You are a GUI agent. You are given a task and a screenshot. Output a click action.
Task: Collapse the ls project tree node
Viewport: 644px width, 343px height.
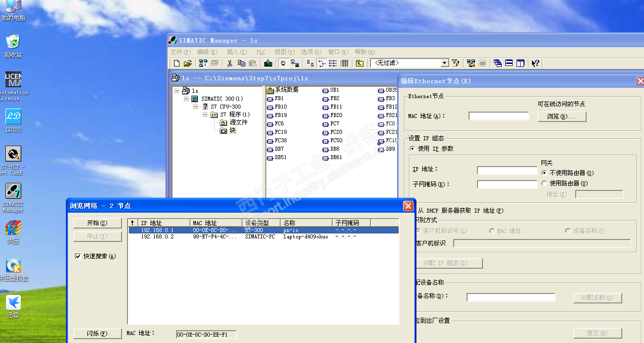point(177,91)
